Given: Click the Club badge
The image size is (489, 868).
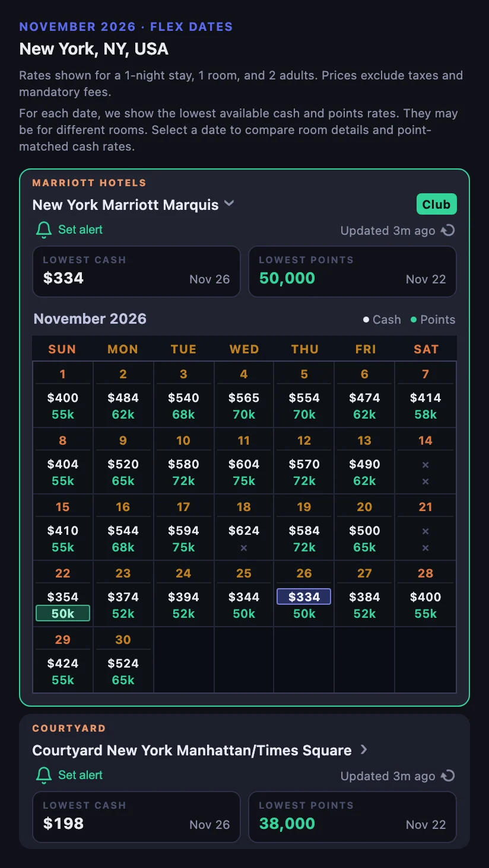Looking at the screenshot, I should point(436,204).
